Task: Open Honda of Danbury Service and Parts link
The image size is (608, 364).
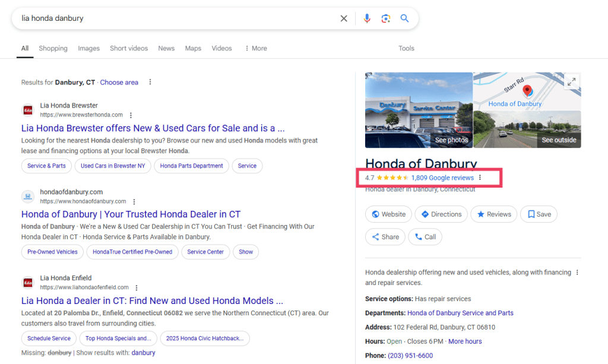Action: (x=460, y=313)
